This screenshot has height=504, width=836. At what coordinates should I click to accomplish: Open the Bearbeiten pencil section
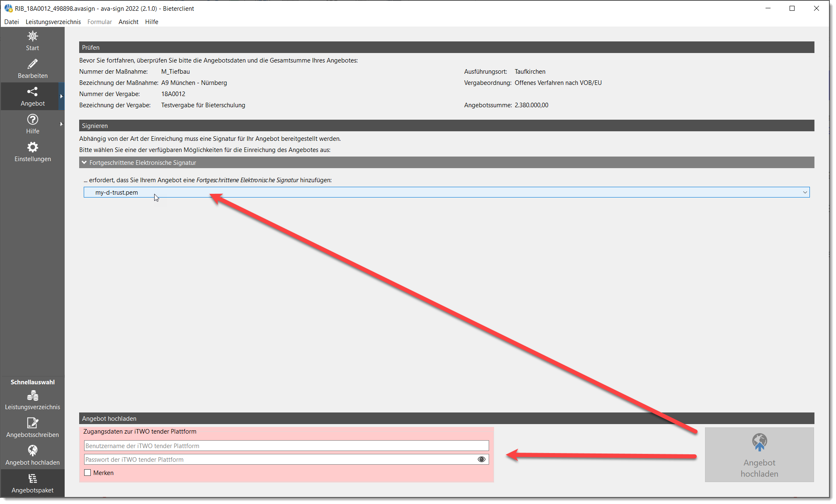pyautogui.click(x=32, y=68)
